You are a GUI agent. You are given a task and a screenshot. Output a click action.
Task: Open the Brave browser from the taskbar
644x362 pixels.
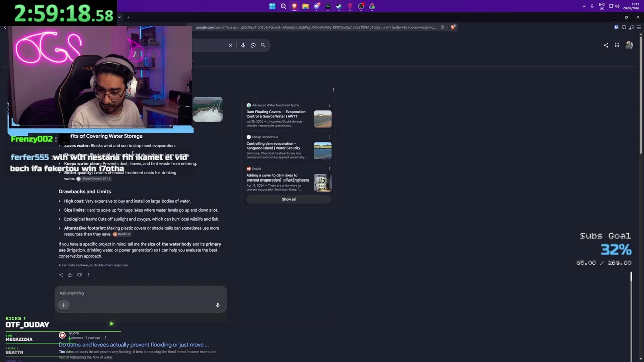coord(294,6)
